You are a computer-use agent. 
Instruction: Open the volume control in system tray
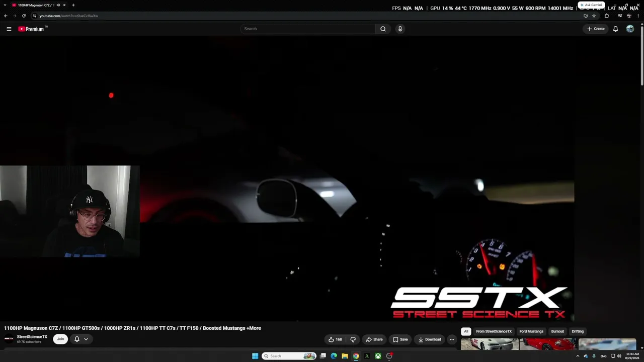[x=619, y=356]
